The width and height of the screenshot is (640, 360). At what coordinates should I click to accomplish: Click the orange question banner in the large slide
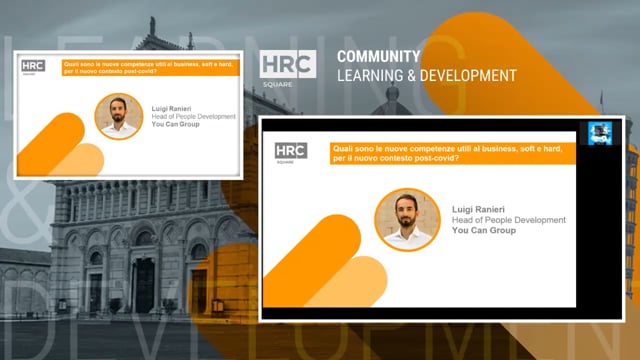(453, 153)
